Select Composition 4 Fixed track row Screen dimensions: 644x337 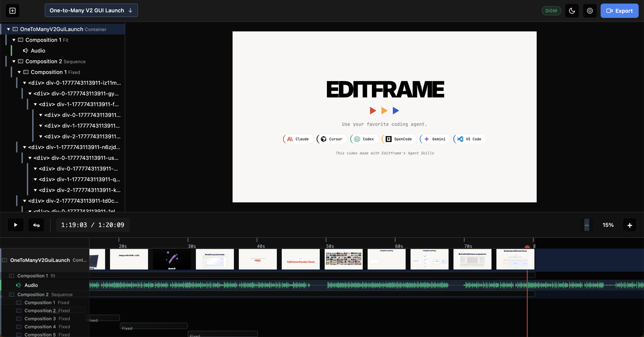[x=45, y=326]
